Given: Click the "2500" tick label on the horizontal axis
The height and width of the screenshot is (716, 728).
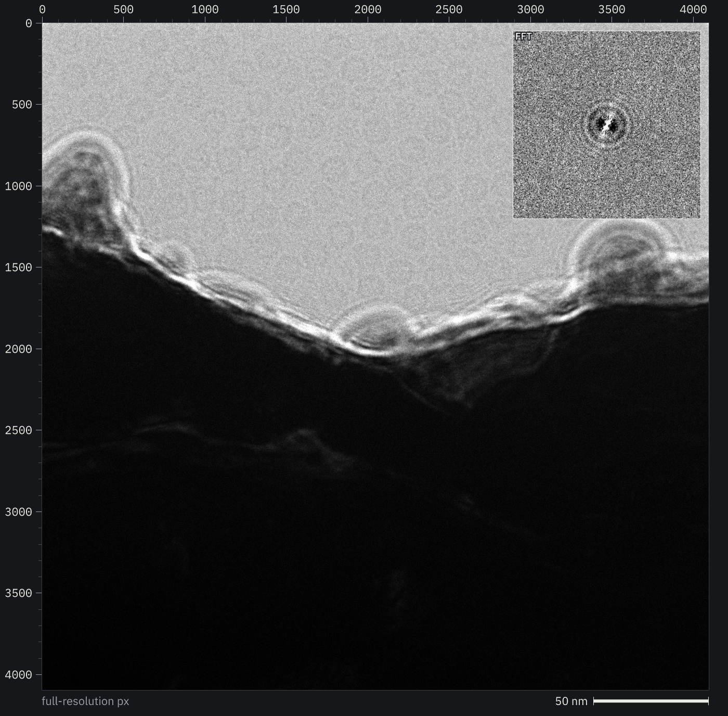Looking at the screenshot, I should [x=449, y=10].
